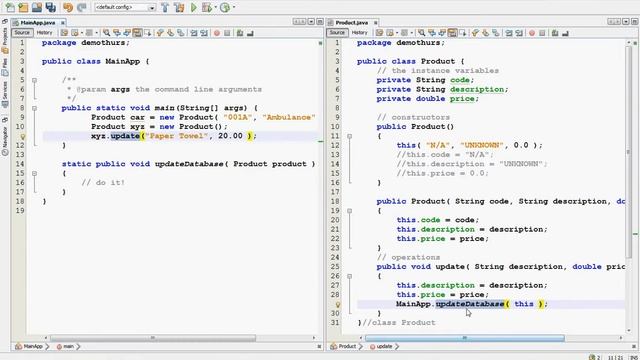Toggle rectangular selection in MainApp.java toolbar
Image resolution: width=640 pixels, height=360 pixels.
(148, 33)
